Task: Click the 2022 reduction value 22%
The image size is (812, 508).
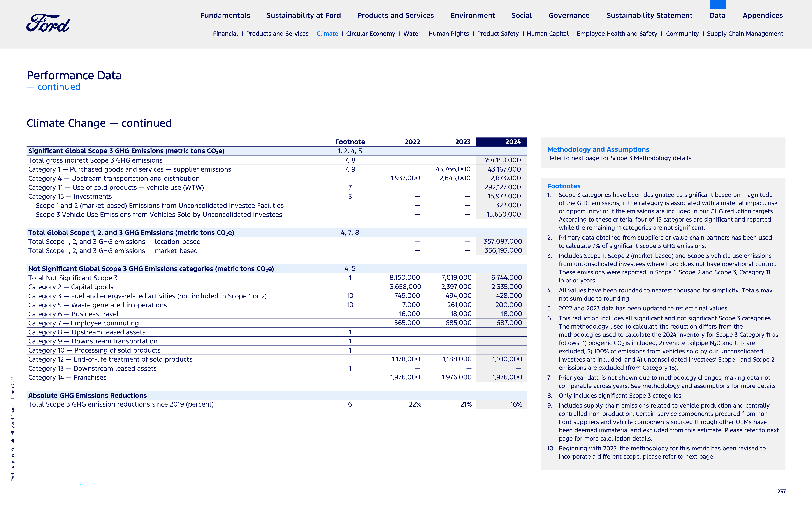Action: point(415,404)
